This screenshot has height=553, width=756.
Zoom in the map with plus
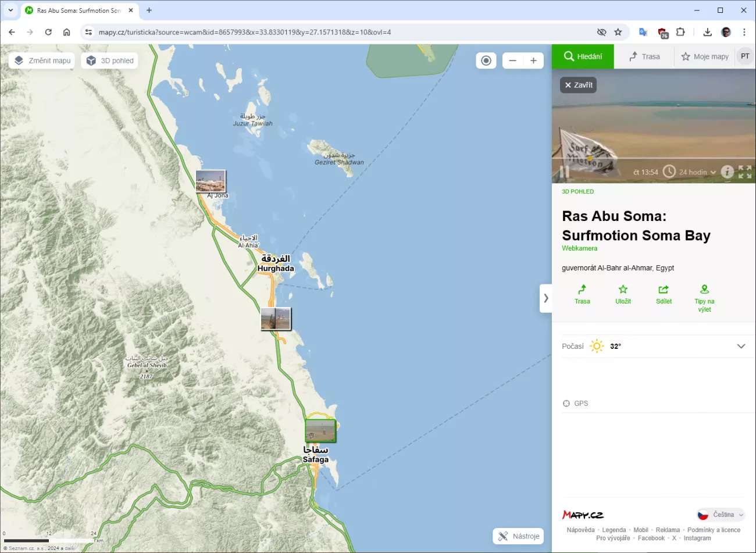click(533, 60)
